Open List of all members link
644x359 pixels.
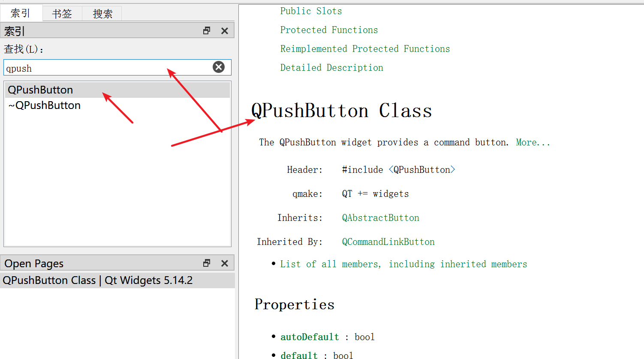pyautogui.click(x=404, y=264)
